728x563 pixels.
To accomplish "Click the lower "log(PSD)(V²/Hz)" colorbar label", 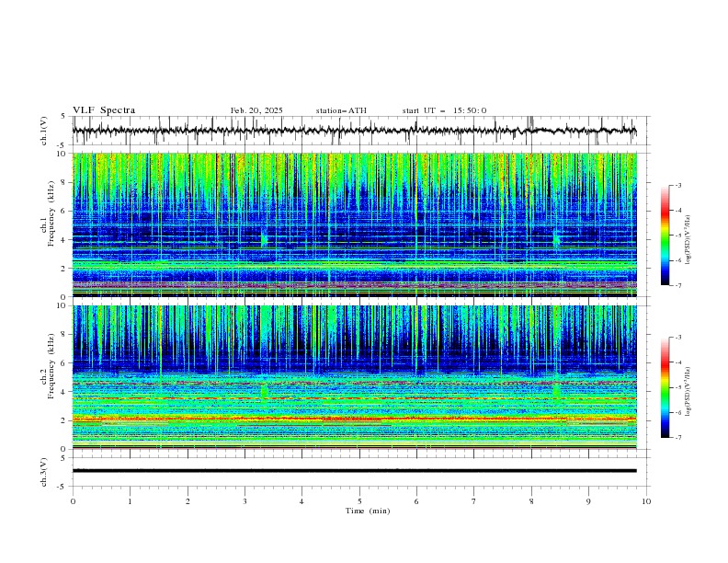I will pos(688,392).
